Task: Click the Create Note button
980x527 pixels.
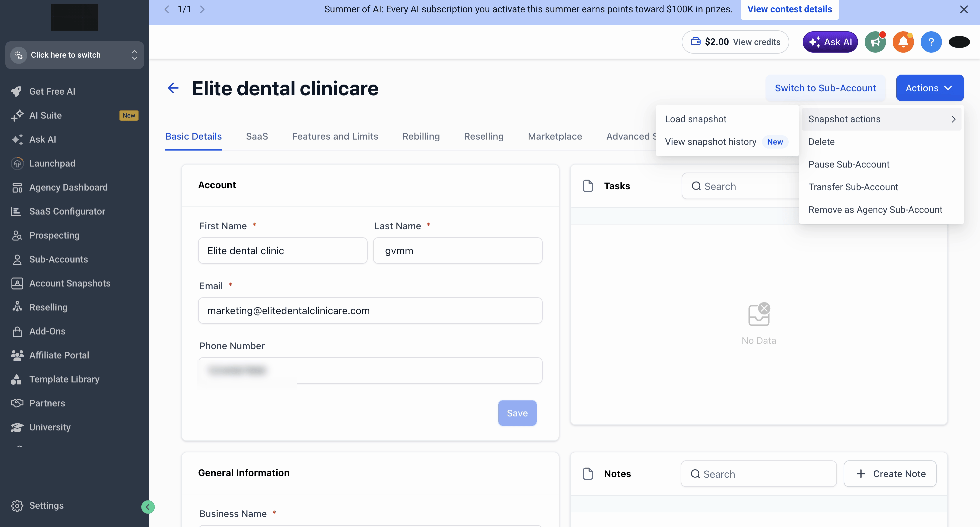Action: coord(890,473)
